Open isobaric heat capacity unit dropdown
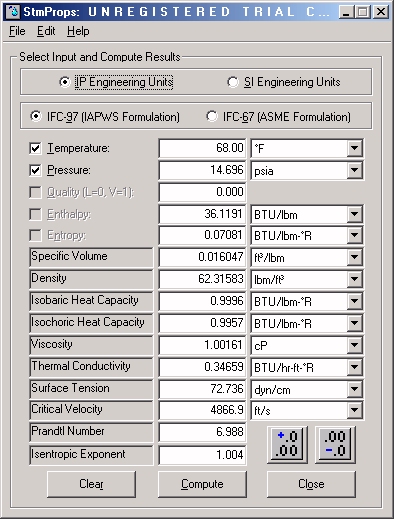Screen dimensions: 394x519 [x=354, y=301]
